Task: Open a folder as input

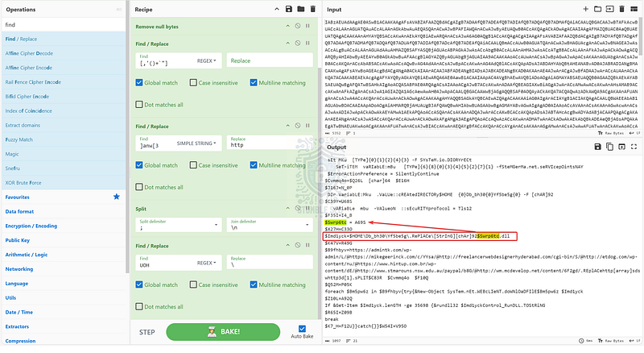Action: tap(597, 9)
